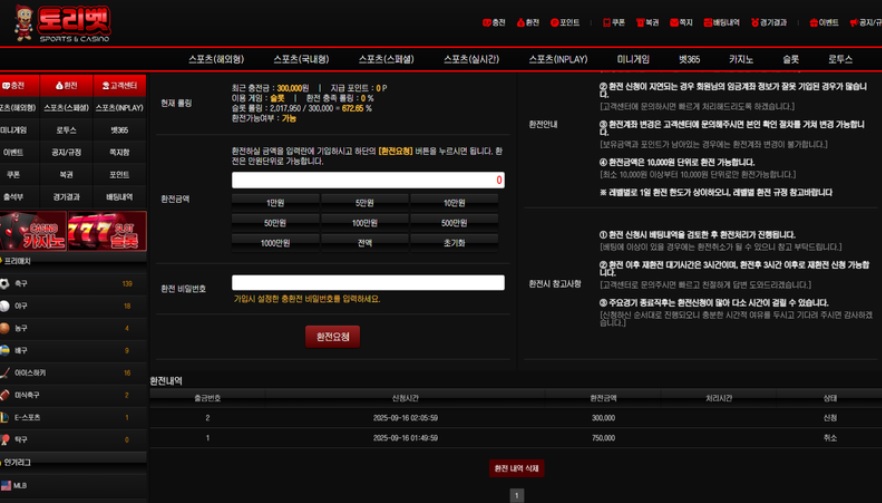Select the 카지노 menu in navigation bar

[x=741, y=59]
